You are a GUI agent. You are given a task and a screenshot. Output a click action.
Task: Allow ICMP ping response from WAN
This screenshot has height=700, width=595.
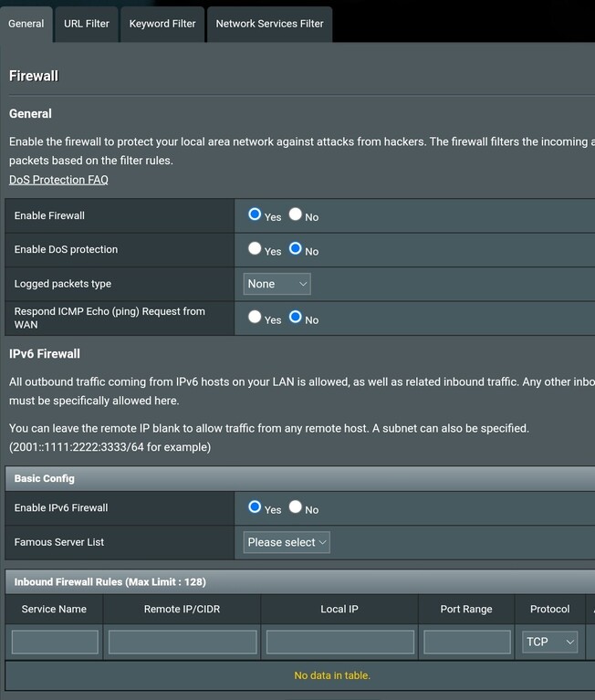(255, 318)
